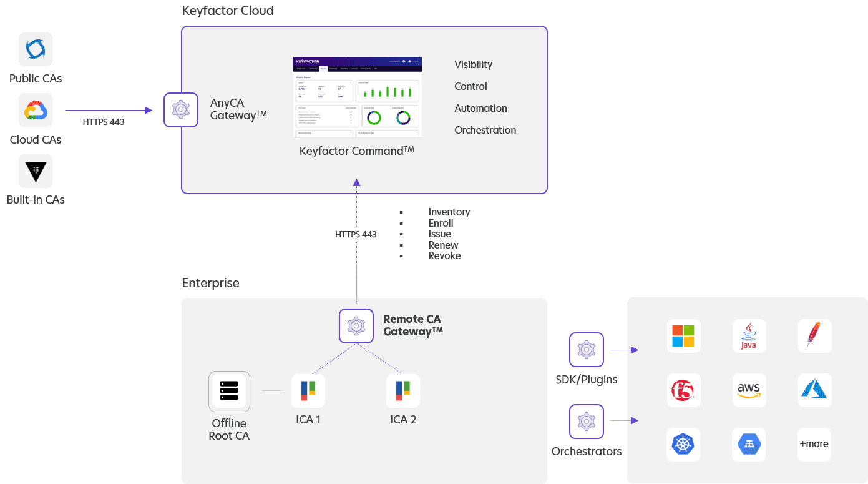Click the ICA 2 label

click(x=403, y=420)
